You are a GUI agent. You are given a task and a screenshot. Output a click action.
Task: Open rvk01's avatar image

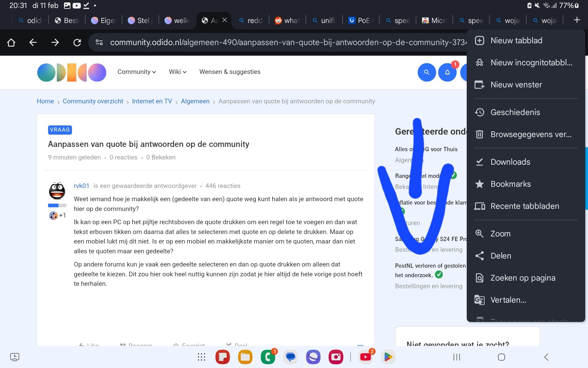pos(57,191)
